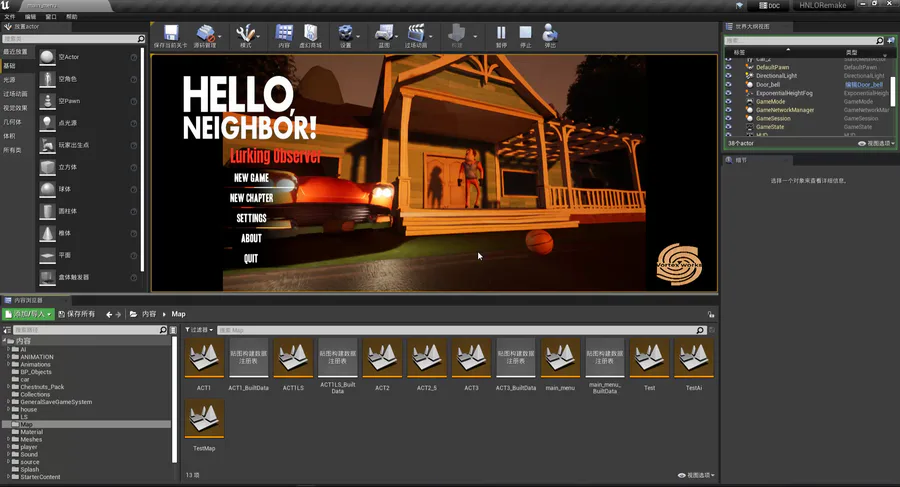Open the Add/Import (添加/导入) dropdown
Image resolution: width=900 pixels, height=487 pixels.
[x=28, y=314]
